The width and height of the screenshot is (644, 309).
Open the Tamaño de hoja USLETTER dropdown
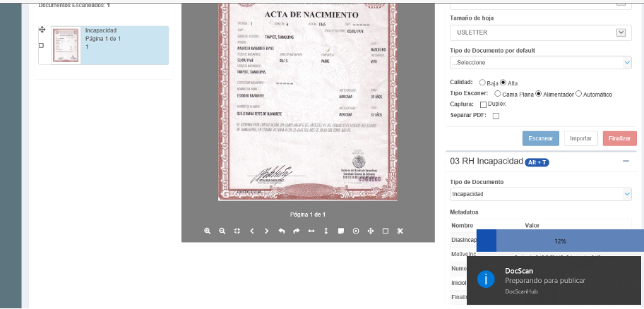coord(540,32)
